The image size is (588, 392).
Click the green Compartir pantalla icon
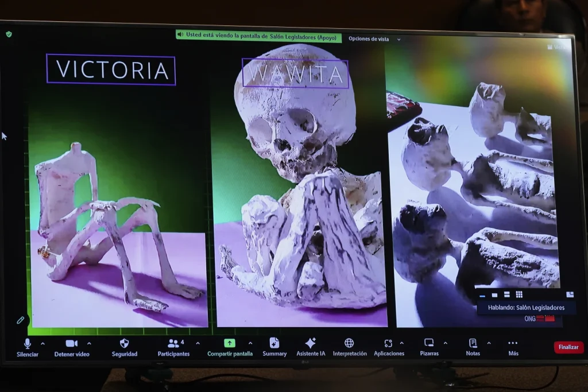coord(230,343)
